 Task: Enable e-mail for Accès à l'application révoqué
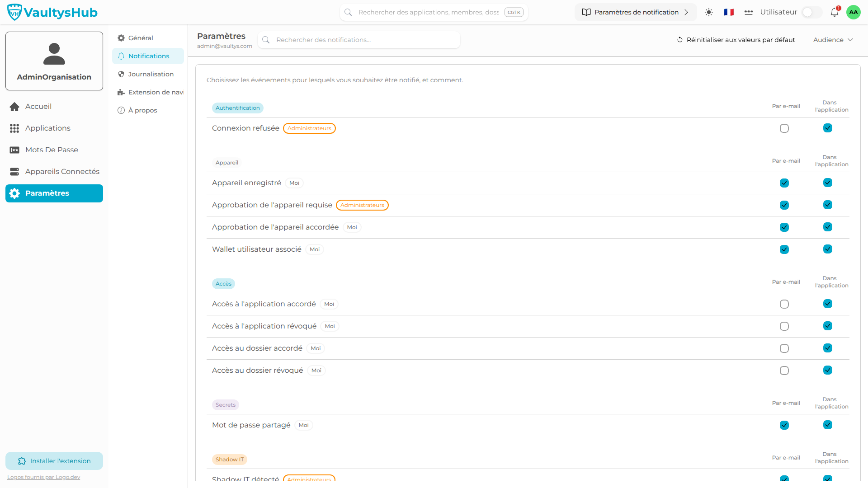tap(784, 326)
